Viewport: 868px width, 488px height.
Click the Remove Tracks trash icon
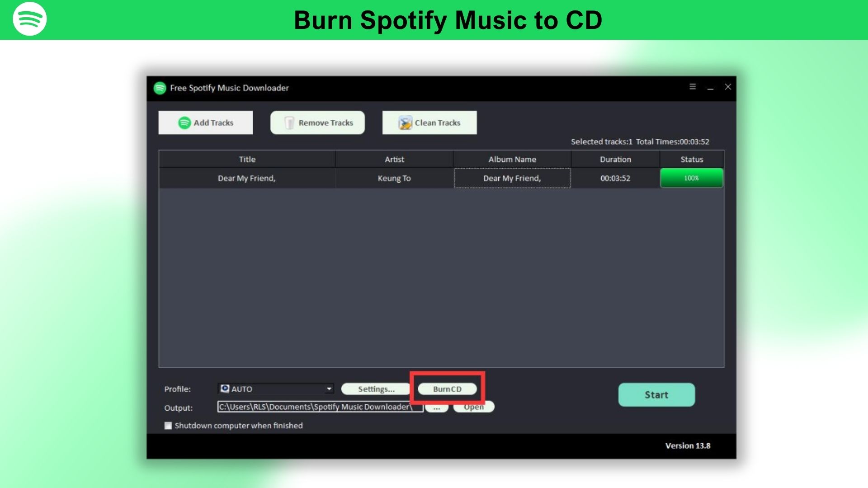289,123
